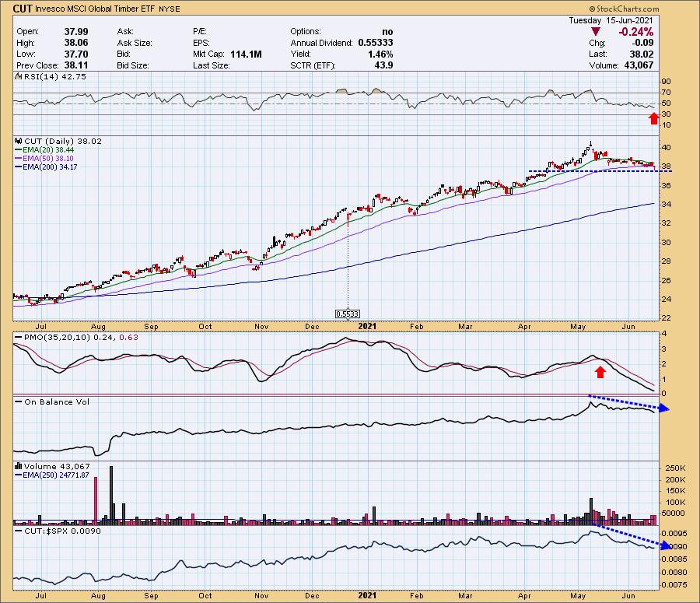Click the 2021 label on bottom date axis
The image size is (700, 603).
(x=367, y=595)
